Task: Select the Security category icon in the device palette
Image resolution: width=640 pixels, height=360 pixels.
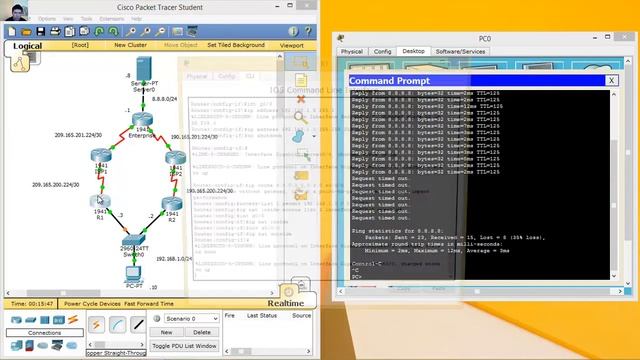Action: tap(29, 346)
